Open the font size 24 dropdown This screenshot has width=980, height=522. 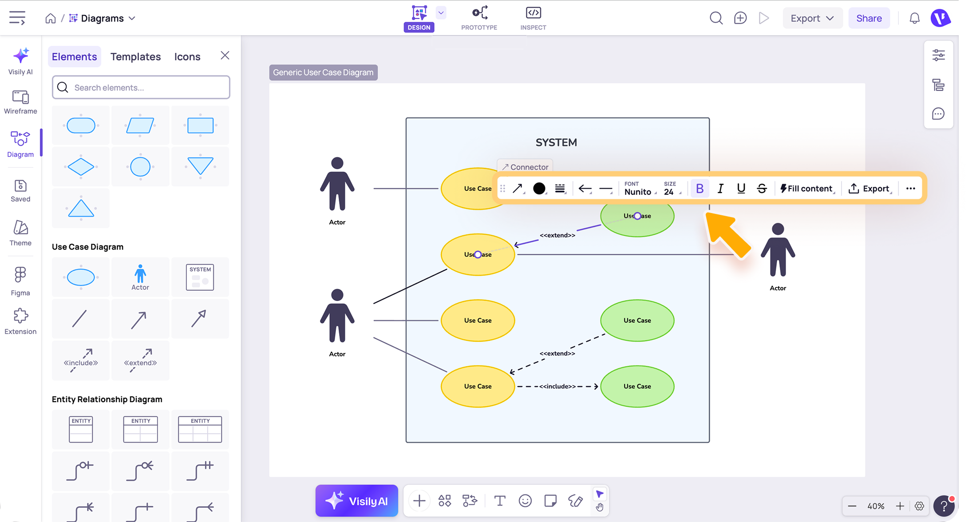[672, 189]
